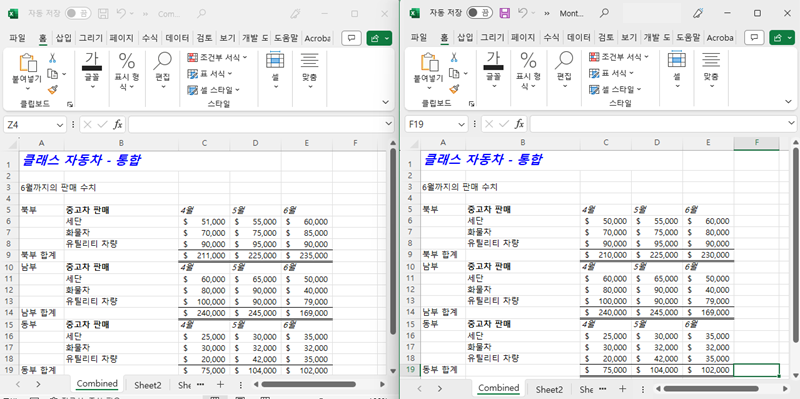Open Review (검토) tab in right window
This screenshot has width=800, height=399.
pos(606,38)
